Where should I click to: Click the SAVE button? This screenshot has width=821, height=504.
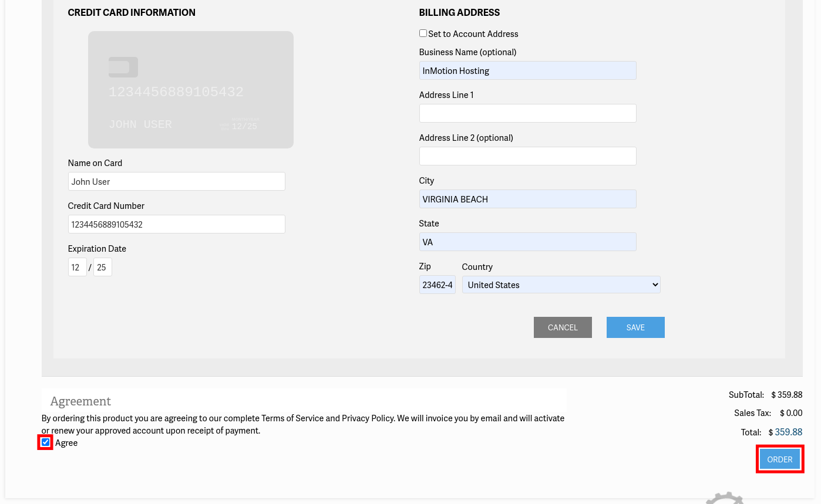(635, 327)
